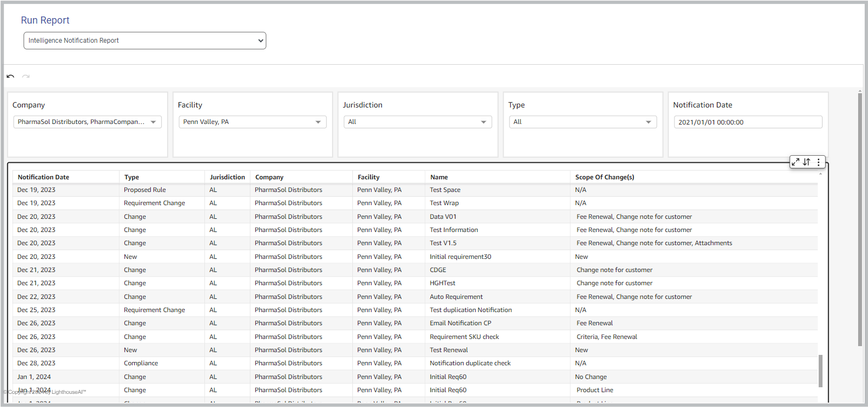
Task: Click the page's right-side vertical scrollbar
Action: point(860,219)
